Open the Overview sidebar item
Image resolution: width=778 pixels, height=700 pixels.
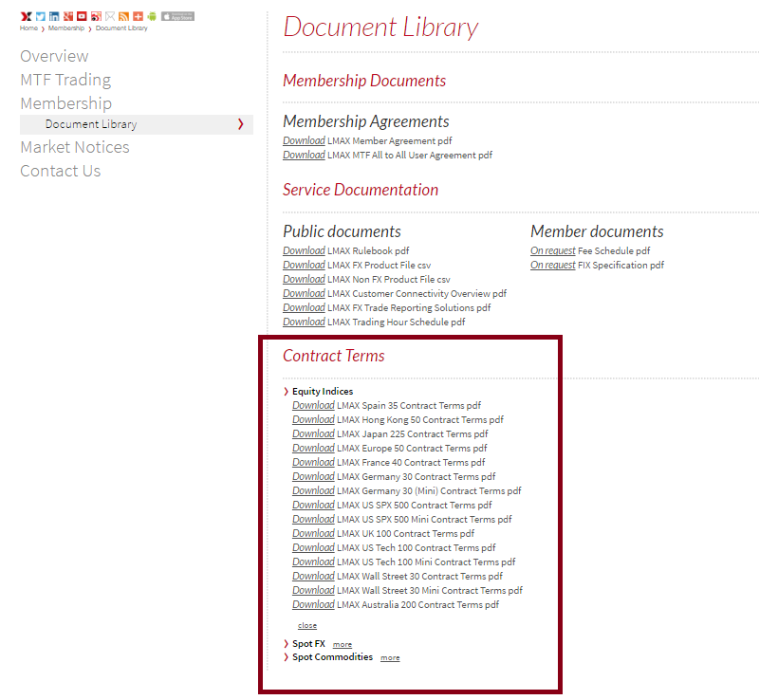[x=55, y=56]
